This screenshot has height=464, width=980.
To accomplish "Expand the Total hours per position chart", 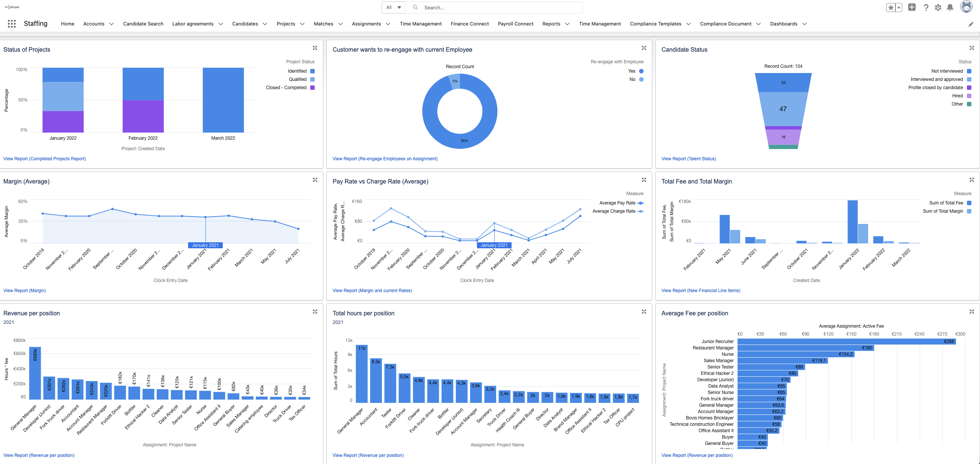I will coord(644,311).
